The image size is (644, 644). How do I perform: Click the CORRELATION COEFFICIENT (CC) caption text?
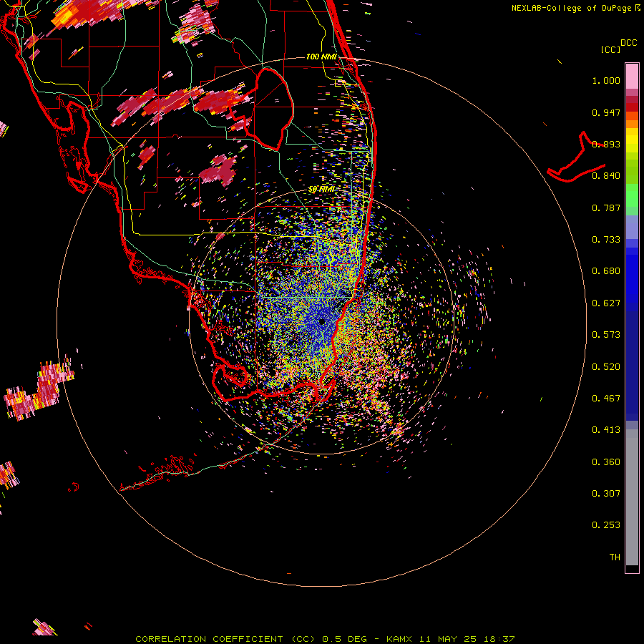click(225, 639)
